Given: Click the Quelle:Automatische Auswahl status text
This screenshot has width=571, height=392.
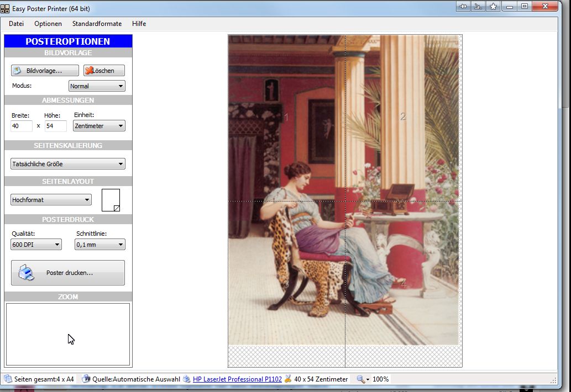Looking at the screenshot, I should click(x=136, y=379).
